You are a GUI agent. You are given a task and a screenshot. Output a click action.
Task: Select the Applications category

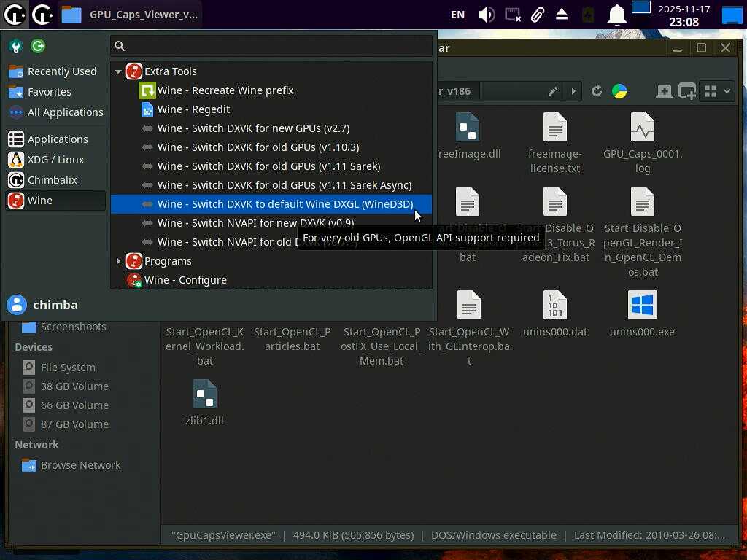(55, 139)
